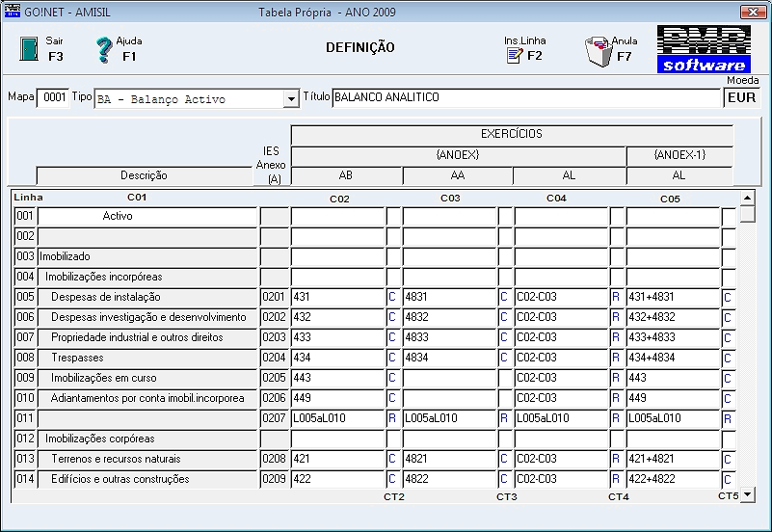The height and width of the screenshot is (532, 772).
Task: Click the Ins.Linha notepad icon
Action: (515, 56)
